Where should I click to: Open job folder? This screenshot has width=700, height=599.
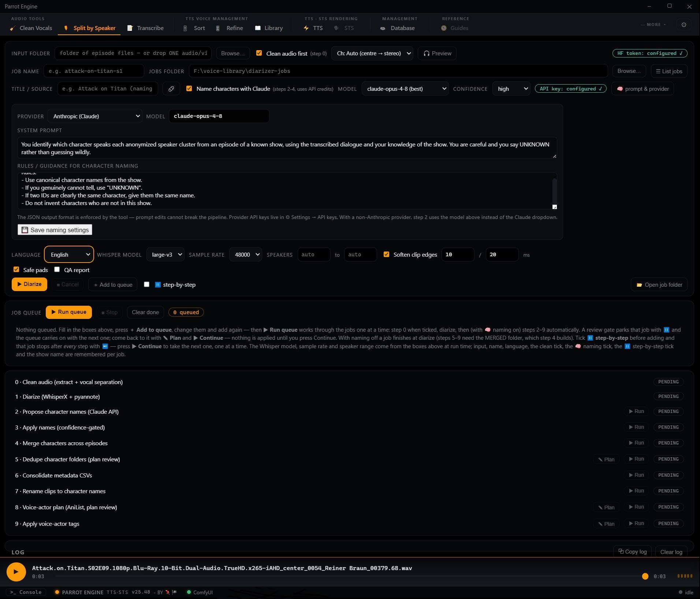click(x=659, y=284)
